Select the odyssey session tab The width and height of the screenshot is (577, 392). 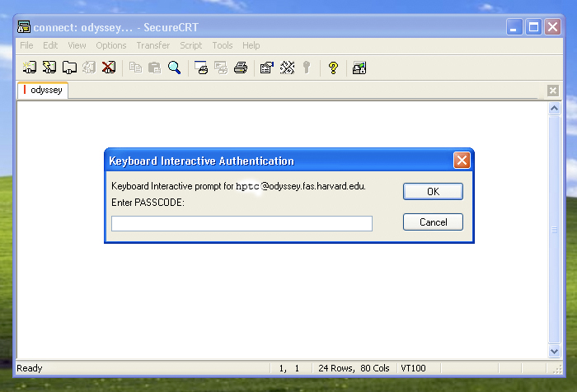point(43,90)
